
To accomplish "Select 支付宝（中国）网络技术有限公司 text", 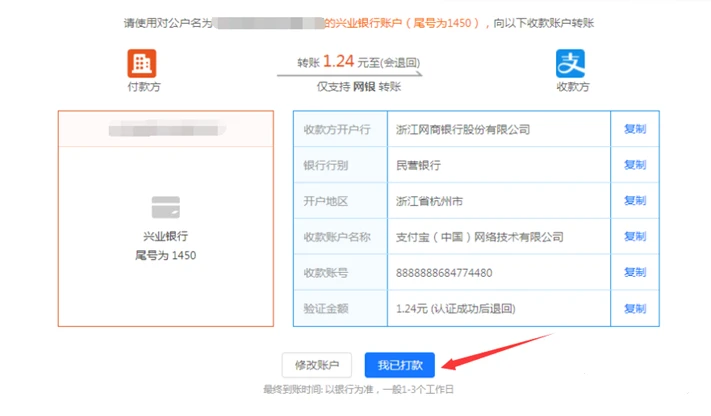I will coord(480,237).
